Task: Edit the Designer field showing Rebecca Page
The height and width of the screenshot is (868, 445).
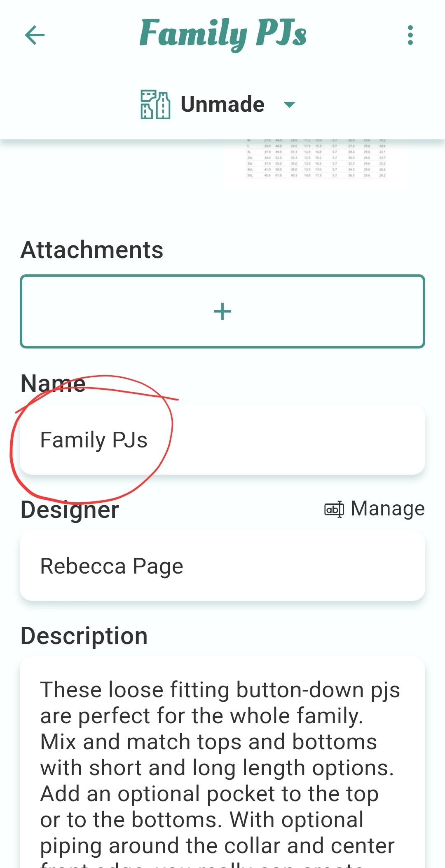Action: point(222,566)
